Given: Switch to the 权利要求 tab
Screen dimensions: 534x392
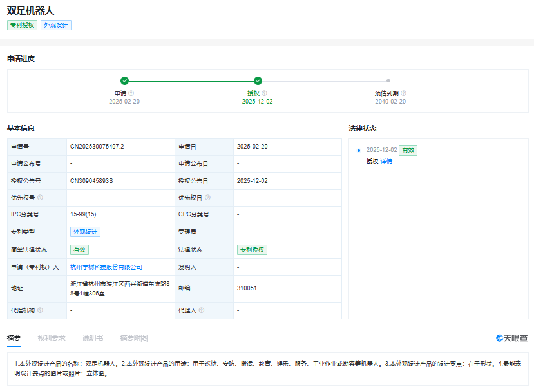Looking at the screenshot, I should coord(52,338).
